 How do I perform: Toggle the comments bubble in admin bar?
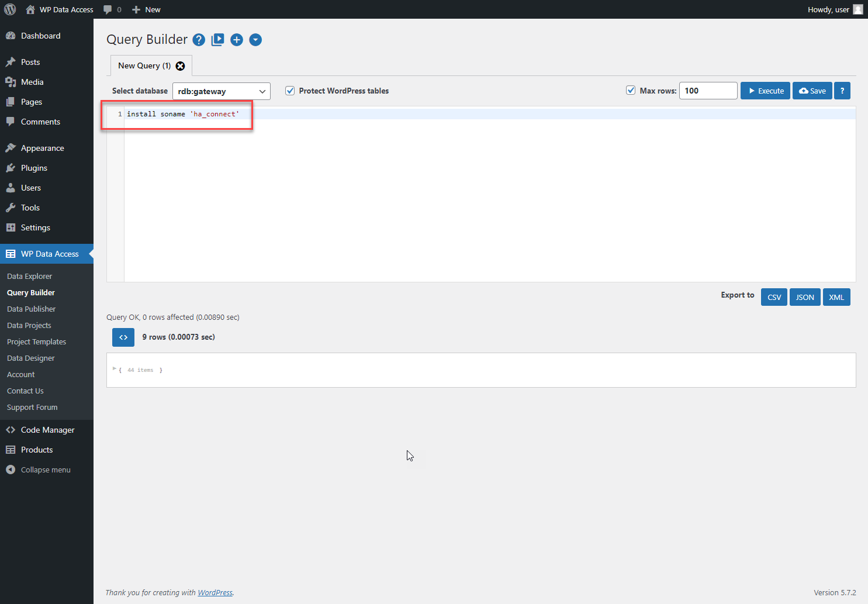coord(109,9)
